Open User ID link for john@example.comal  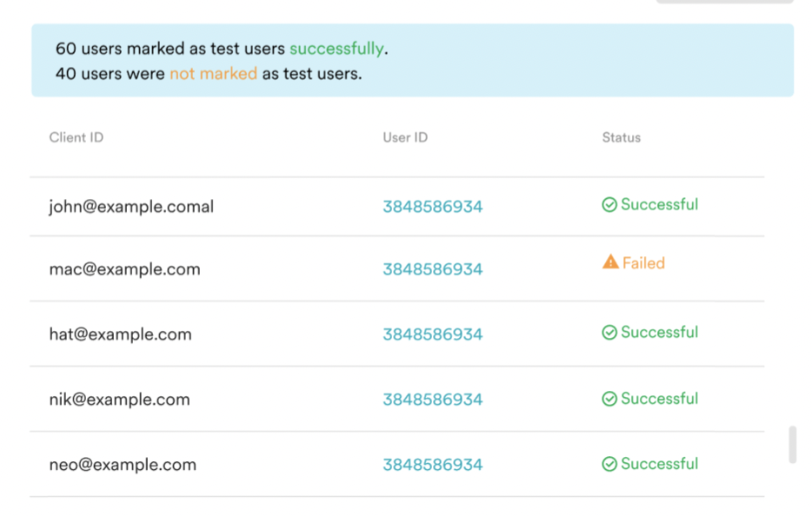(x=432, y=207)
